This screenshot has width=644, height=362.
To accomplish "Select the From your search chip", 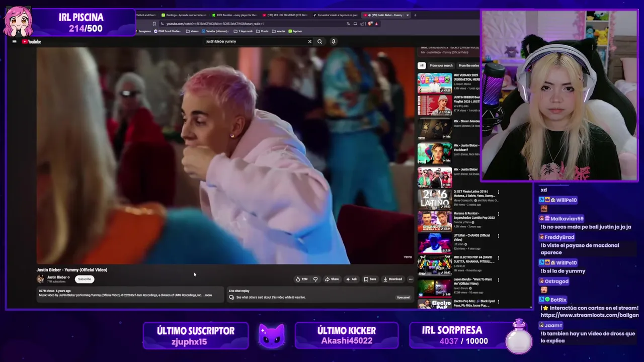I will click(441, 65).
